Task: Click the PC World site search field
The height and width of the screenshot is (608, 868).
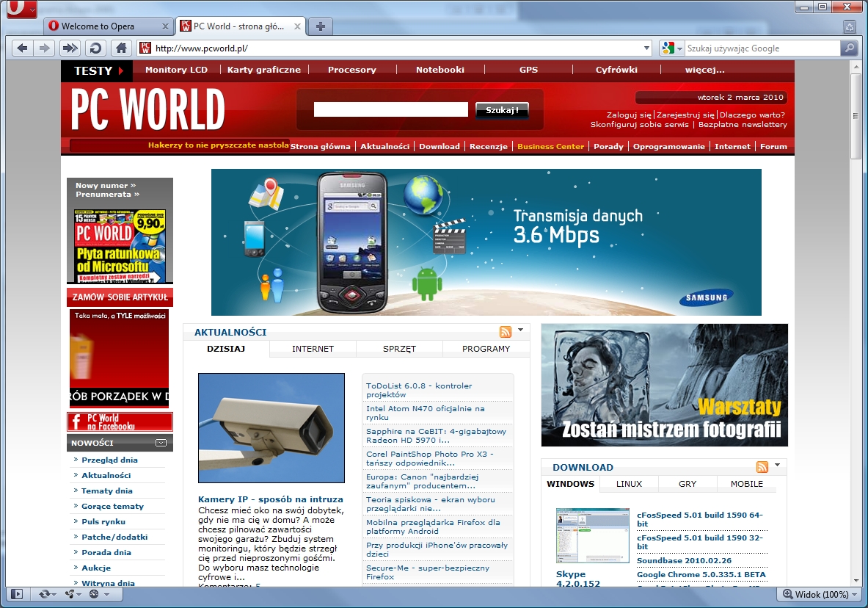Action: click(390, 109)
